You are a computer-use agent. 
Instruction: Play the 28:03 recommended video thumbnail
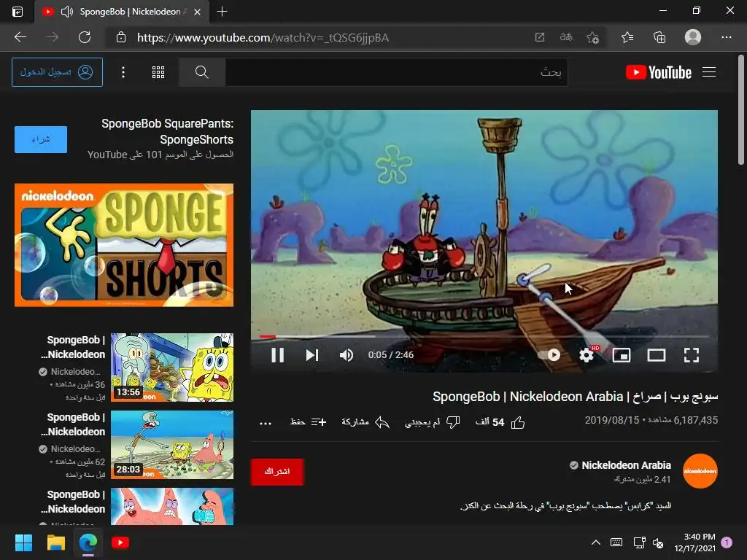coord(172,444)
